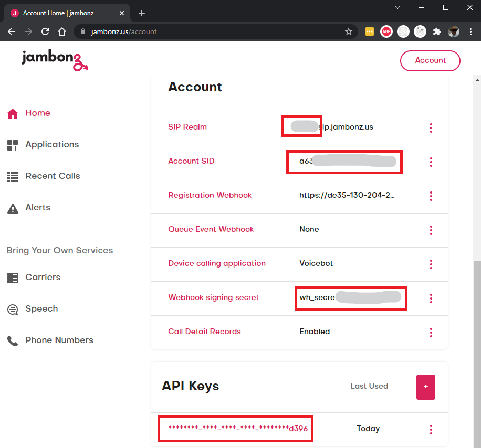Open Applications in the sidebar
Screen dimensions: 481x448
pos(43,145)
